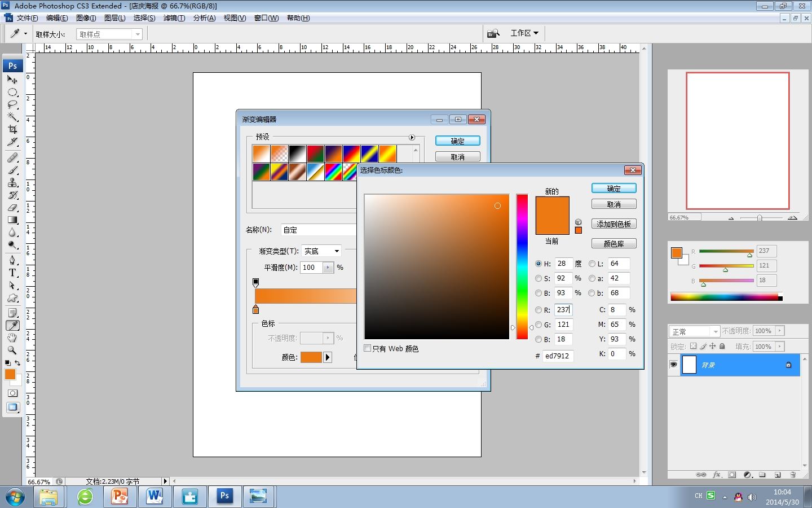The height and width of the screenshot is (508, 812).
Task: Select the G green radio button
Action: (x=539, y=325)
